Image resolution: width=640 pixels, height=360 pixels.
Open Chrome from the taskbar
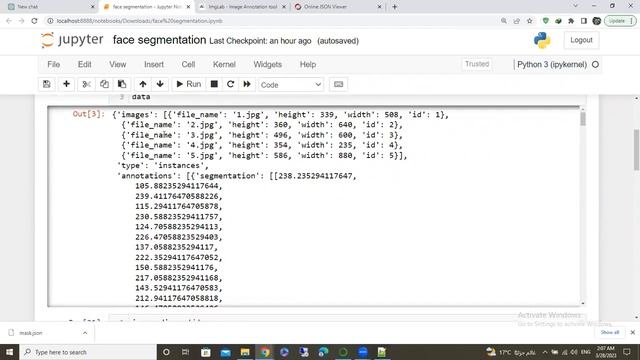point(265,352)
